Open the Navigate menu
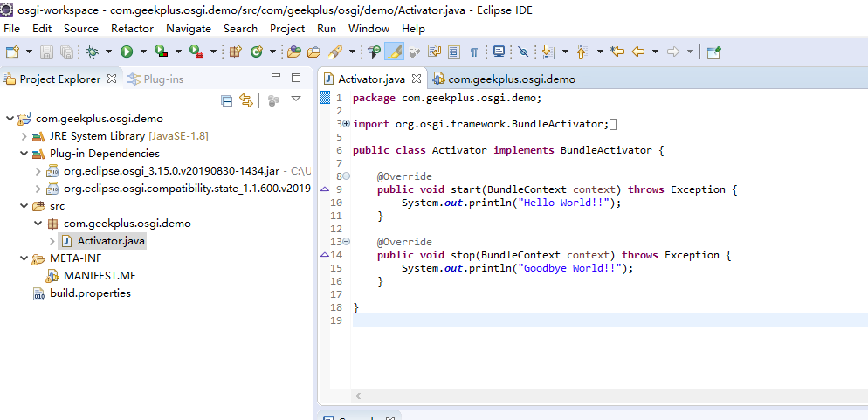The width and height of the screenshot is (868, 420). [189, 29]
